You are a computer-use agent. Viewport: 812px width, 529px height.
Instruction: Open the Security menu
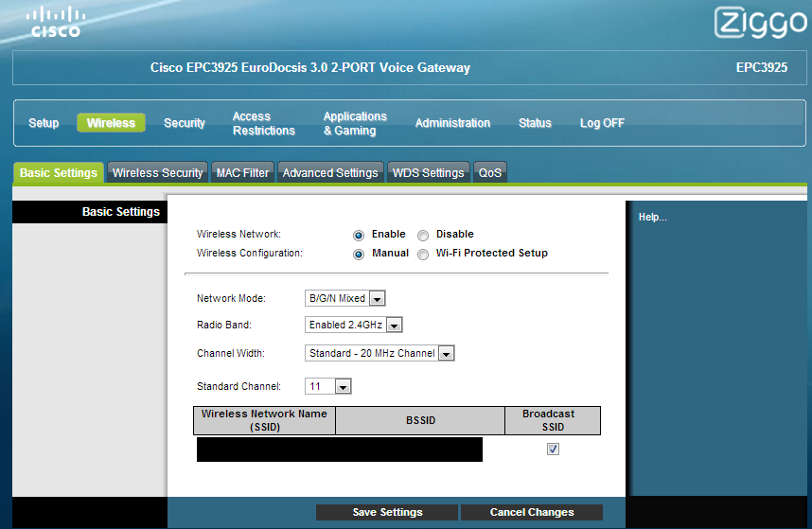pos(185,123)
